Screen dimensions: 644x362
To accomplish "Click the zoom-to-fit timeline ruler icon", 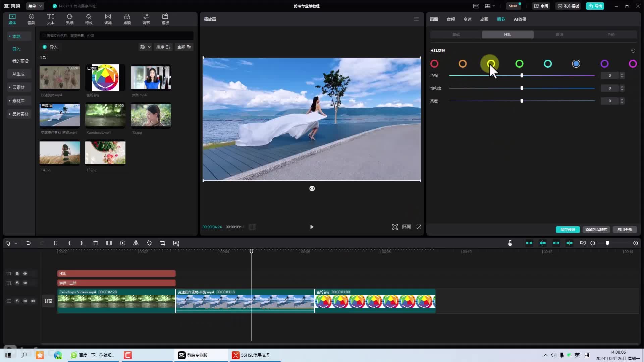I will (583, 243).
